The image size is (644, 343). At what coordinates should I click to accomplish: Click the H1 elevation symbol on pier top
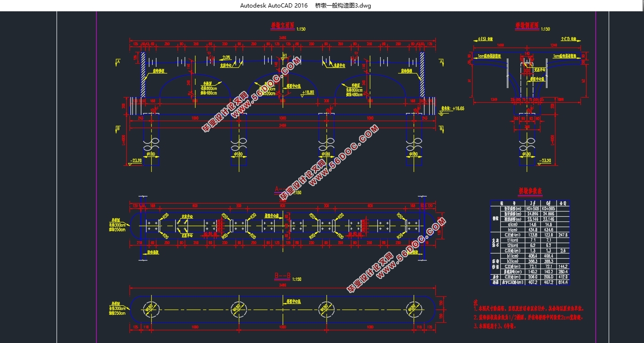pos(285,56)
